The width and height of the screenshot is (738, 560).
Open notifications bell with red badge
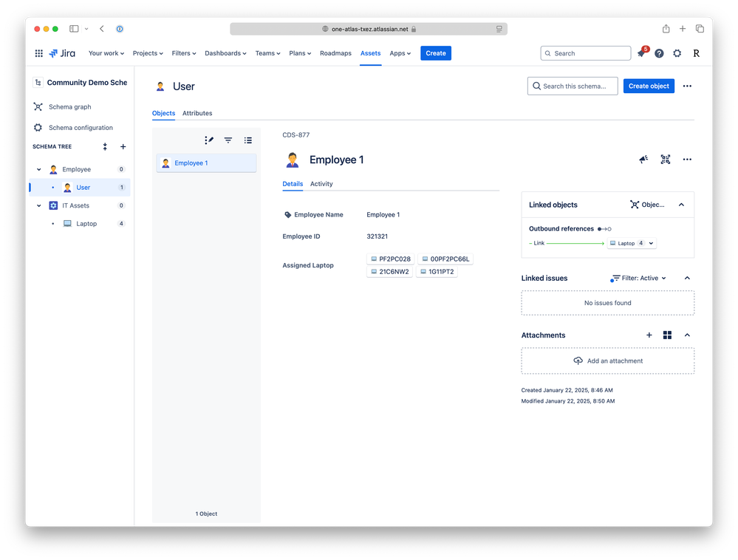click(642, 52)
